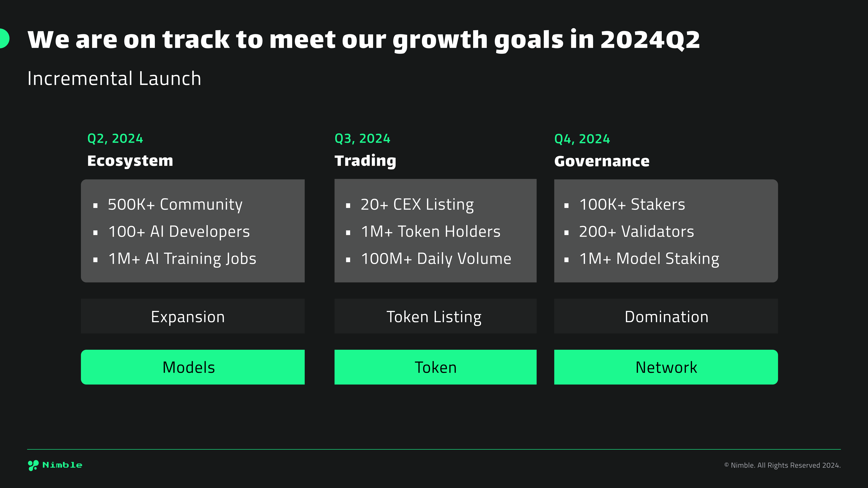
Task: Click the Q2, 2024 label
Action: click(x=115, y=138)
